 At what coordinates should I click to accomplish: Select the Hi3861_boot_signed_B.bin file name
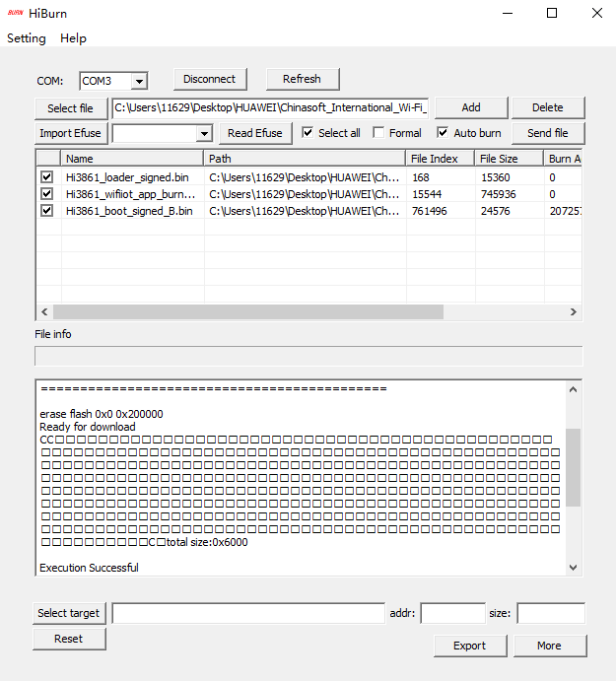point(129,211)
